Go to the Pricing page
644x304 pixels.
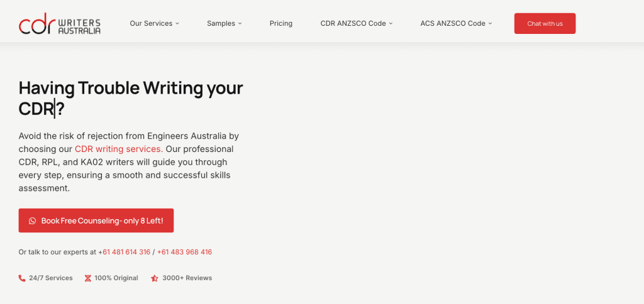coord(281,23)
